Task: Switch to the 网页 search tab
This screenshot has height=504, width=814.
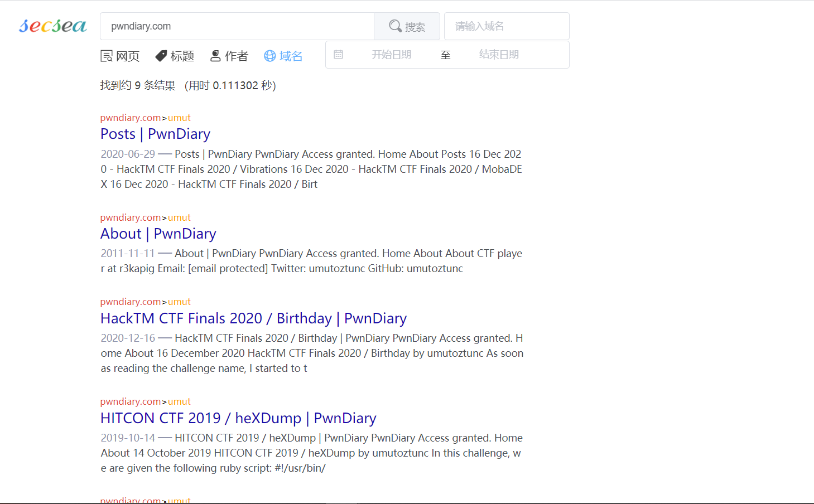Action: (127, 56)
